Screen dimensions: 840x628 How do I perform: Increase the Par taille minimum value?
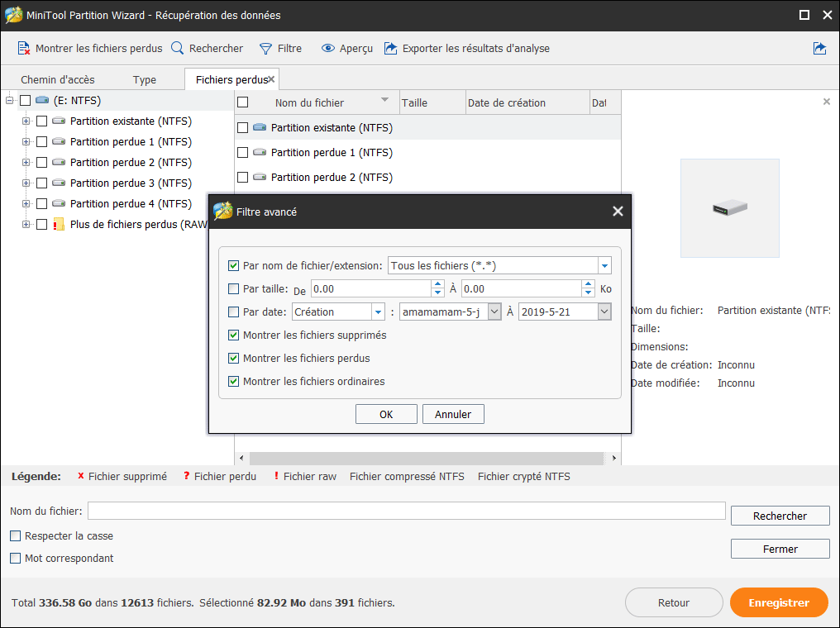(437, 284)
